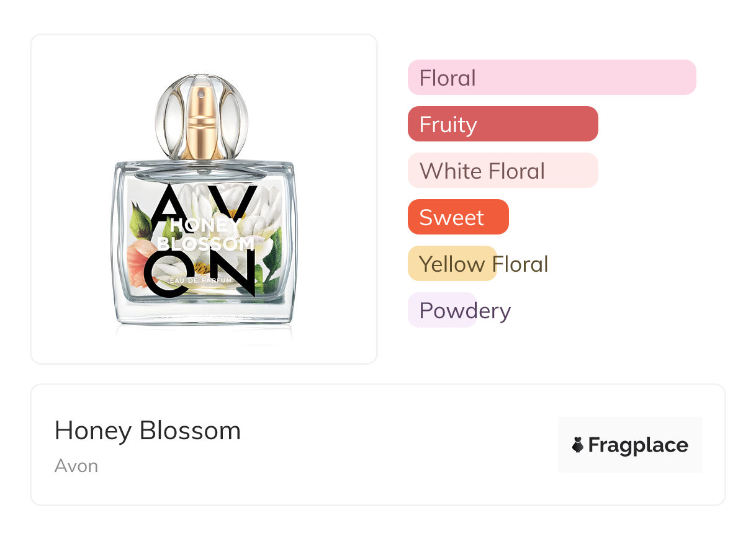The image size is (756, 536).
Task: Click the Honey Blossom fragrance title
Action: click(x=147, y=431)
